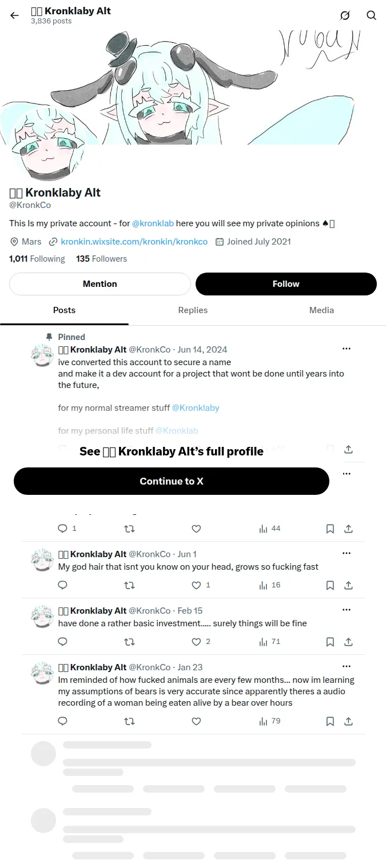Screen dimensions: 386x868
Task: Click the Continue to X button
Action: pyautogui.click(x=172, y=481)
